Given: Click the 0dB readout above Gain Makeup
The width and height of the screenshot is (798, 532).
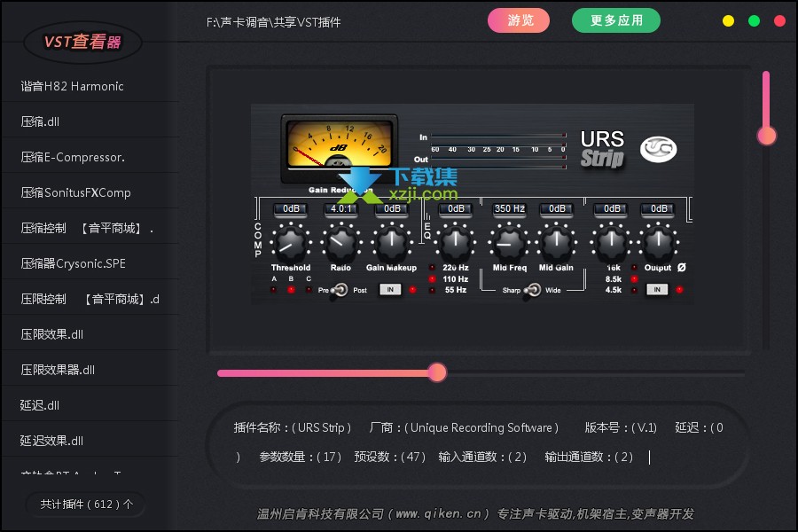Looking at the screenshot, I should pyautogui.click(x=391, y=208).
